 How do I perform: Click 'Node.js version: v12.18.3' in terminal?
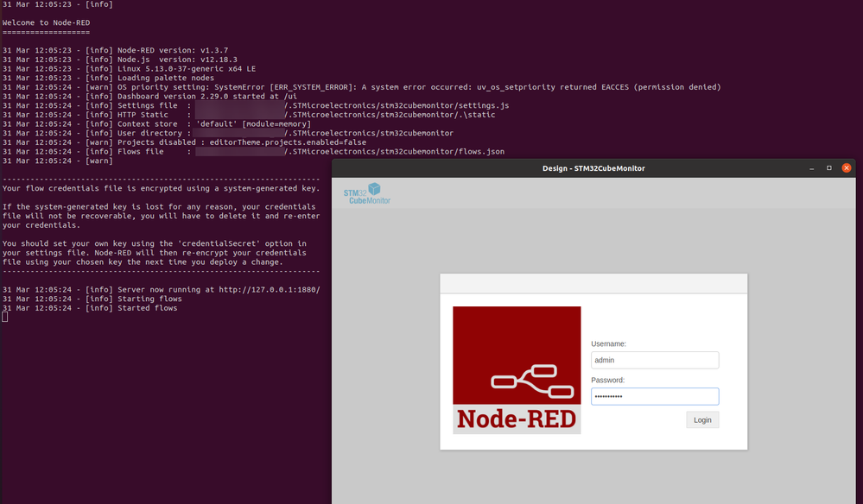(177, 60)
